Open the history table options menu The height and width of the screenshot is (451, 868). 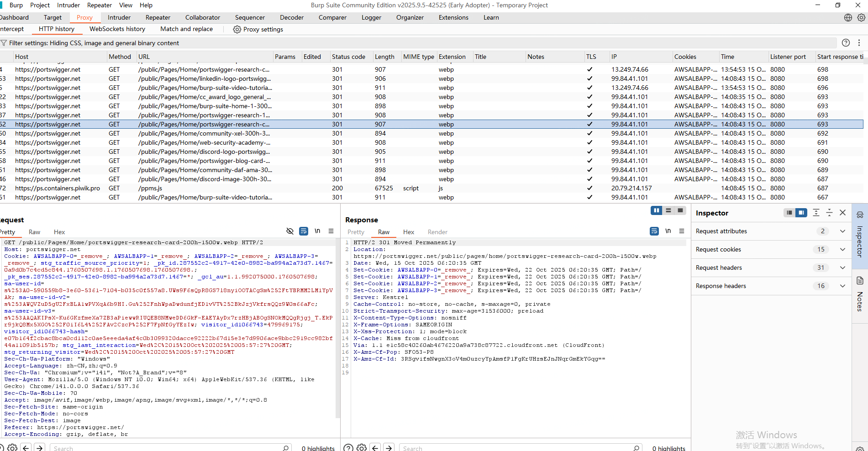tap(859, 42)
